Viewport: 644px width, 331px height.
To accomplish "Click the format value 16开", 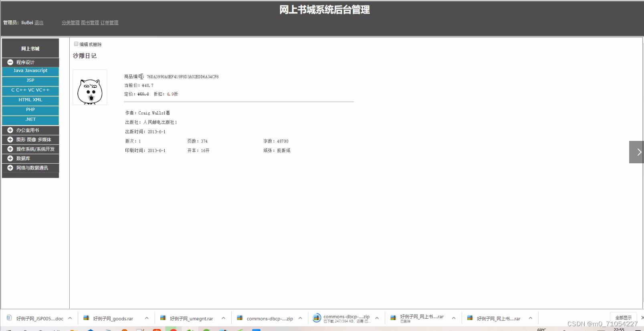I will pos(205,151).
